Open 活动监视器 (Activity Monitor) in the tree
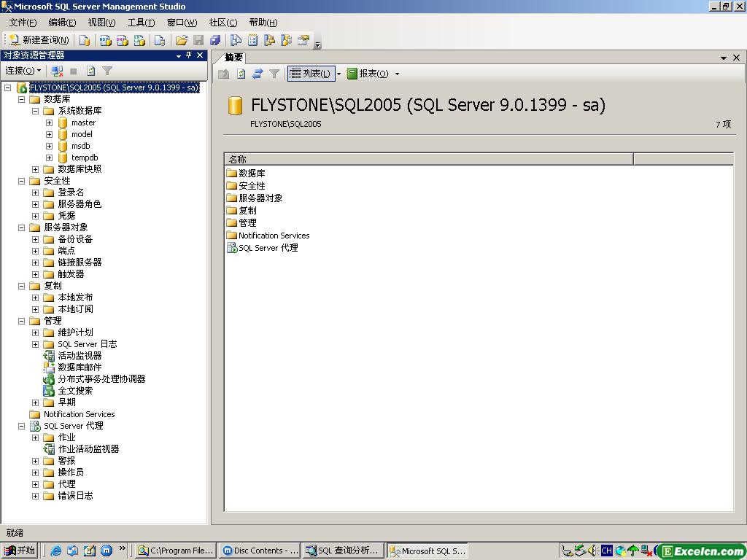The width and height of the screenshot is (747, 560). coord(80,356)
